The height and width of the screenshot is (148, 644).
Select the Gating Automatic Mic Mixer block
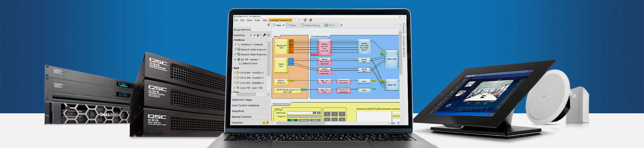[364, 46]
